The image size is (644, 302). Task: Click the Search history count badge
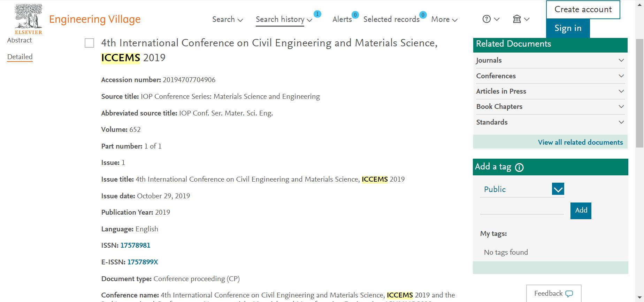pyautogui.click(x=317, y=14)
